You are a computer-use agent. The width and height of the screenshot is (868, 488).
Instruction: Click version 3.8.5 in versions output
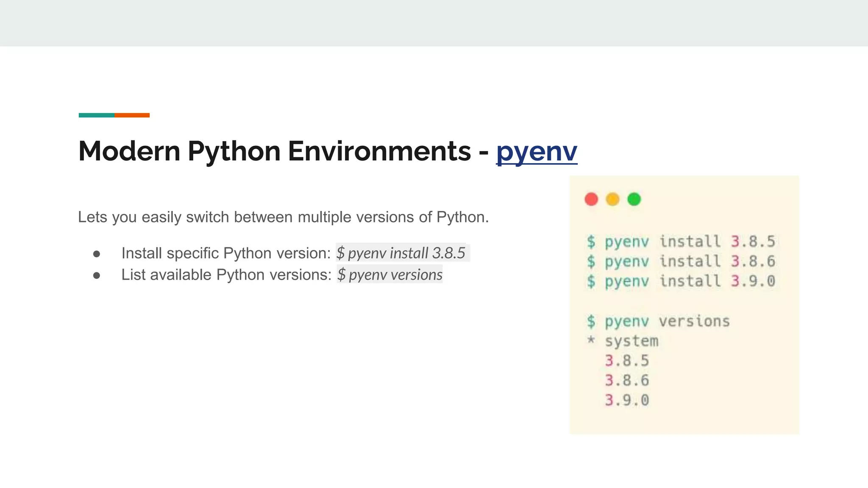(627, 361)
